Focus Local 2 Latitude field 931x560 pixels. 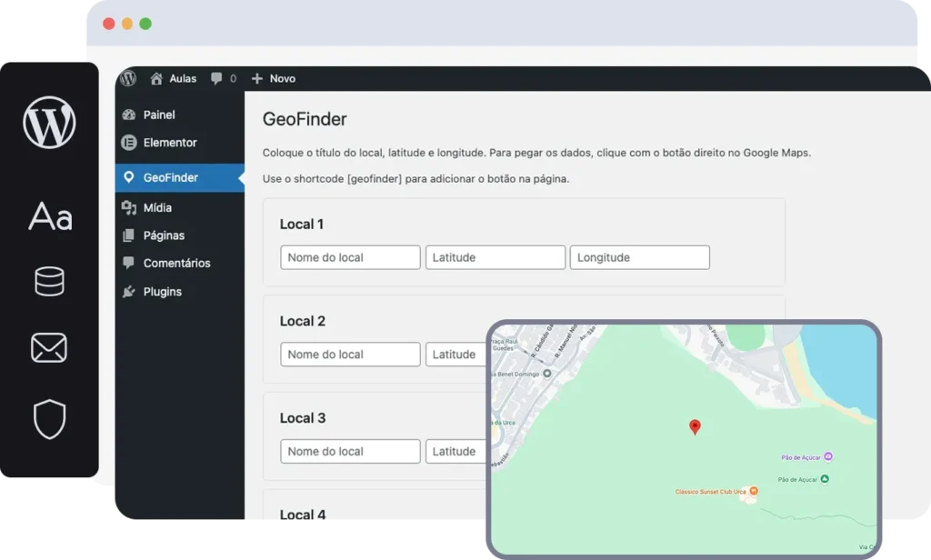coord(456,354)
